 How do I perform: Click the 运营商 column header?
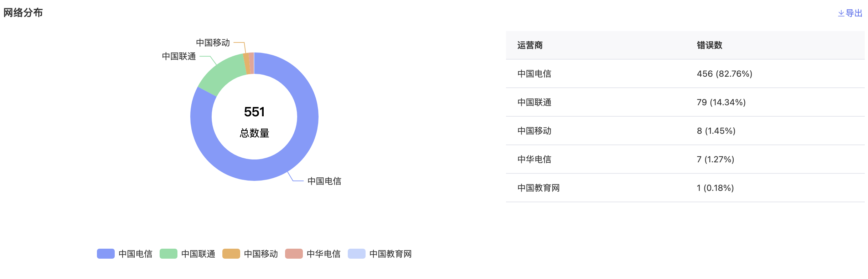pos(530,45)
